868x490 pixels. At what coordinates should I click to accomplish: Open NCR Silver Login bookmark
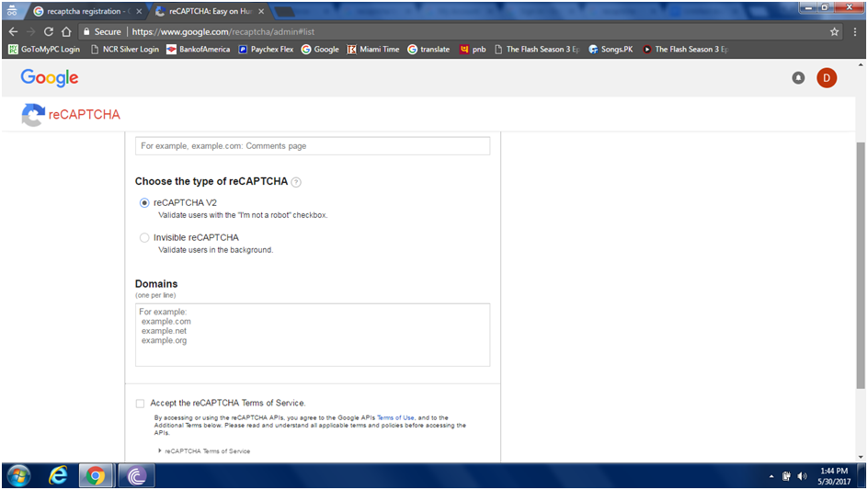point(124,50)
